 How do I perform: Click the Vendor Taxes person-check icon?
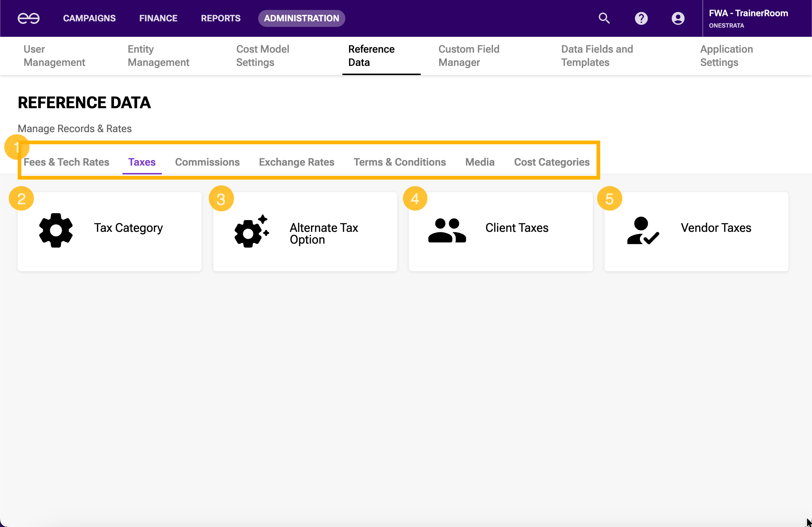pyautogui.click(x=642, y=230)
